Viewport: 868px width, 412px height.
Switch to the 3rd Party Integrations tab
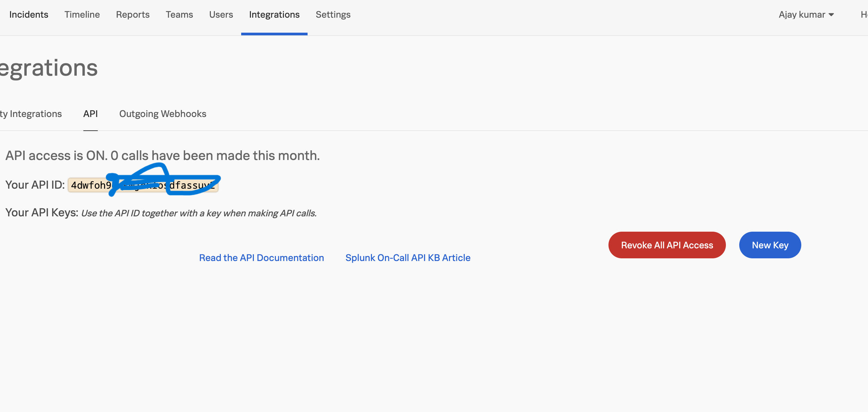(x=30, y=114)
